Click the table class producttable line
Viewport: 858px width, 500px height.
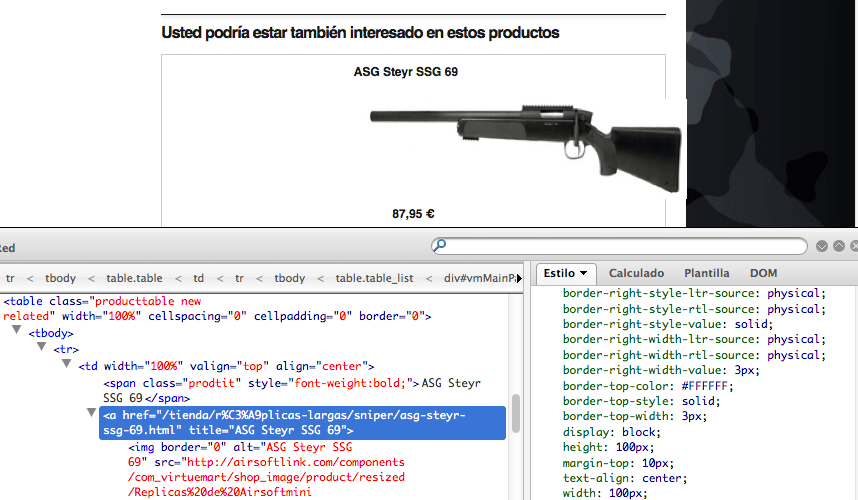coord(217,309)
